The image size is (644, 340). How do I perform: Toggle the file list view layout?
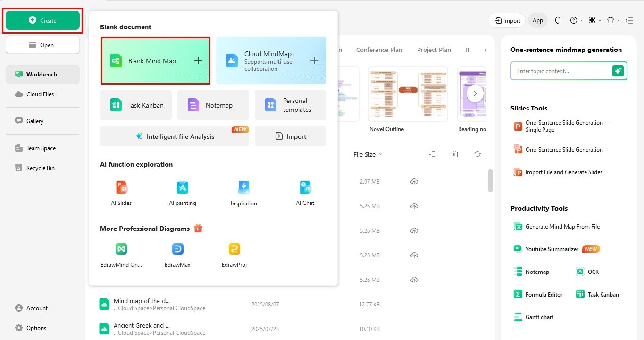pos(432,154)
